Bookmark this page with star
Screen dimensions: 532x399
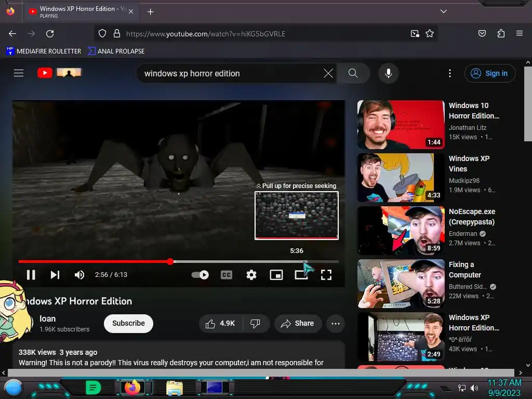(430, 34)
